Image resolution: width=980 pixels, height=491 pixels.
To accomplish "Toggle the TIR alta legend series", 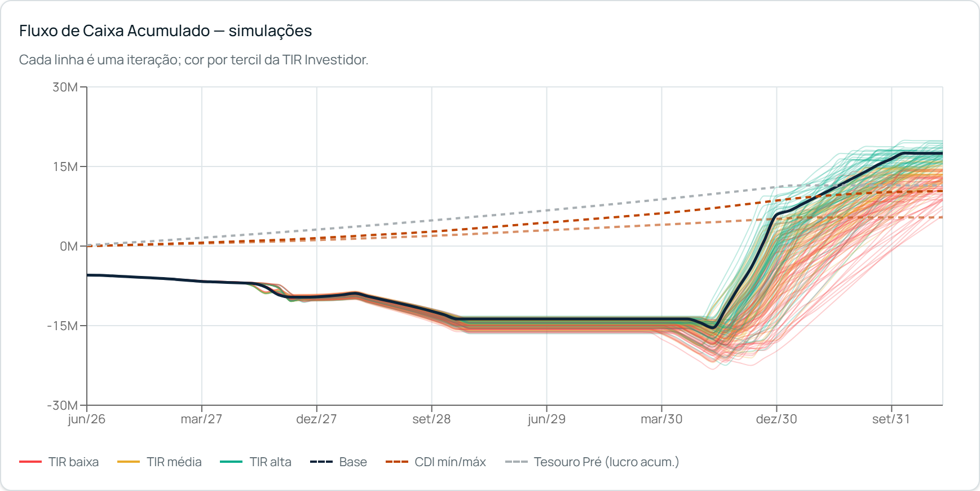I will [256, 462].
